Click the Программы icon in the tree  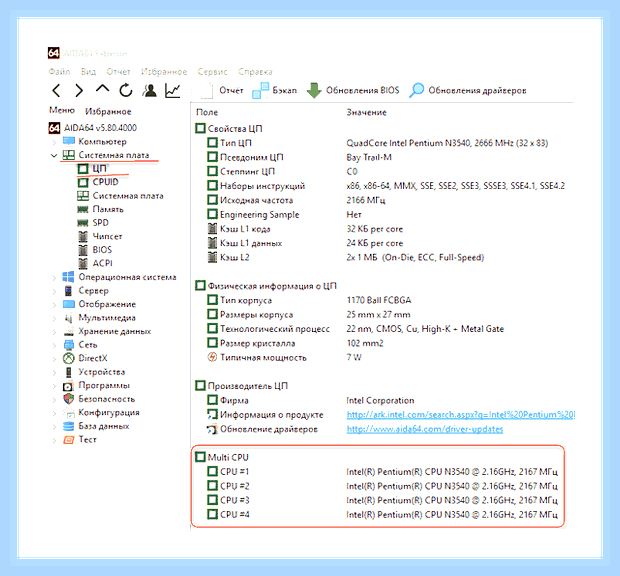pyautogui.click(x=68, y=386)
